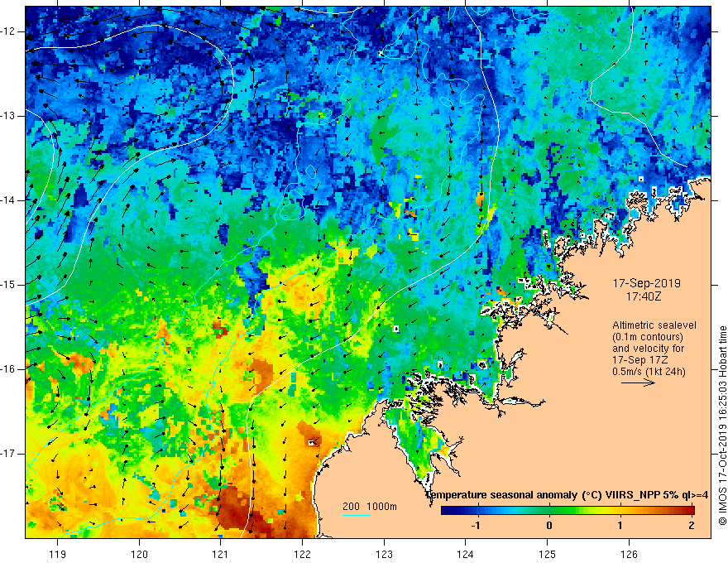Click latitude label -16 on left axis
This screenshot has width=728, height=563.
coord(8,369)
